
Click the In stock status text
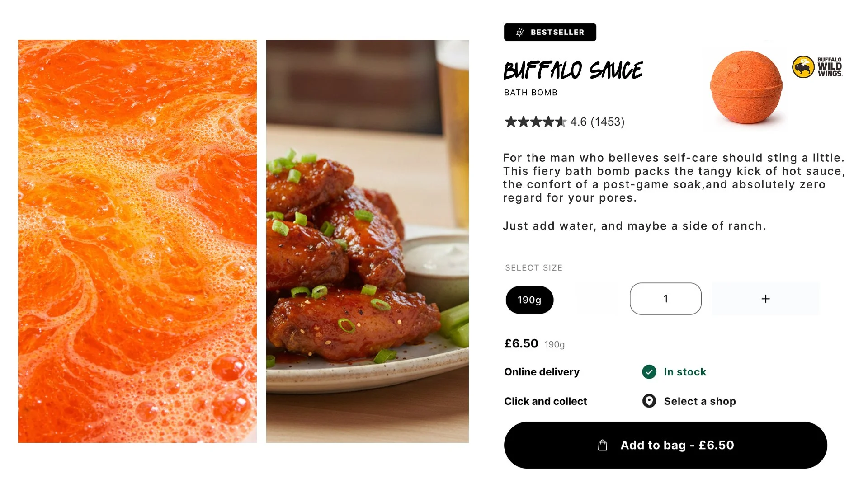(685, 372)
